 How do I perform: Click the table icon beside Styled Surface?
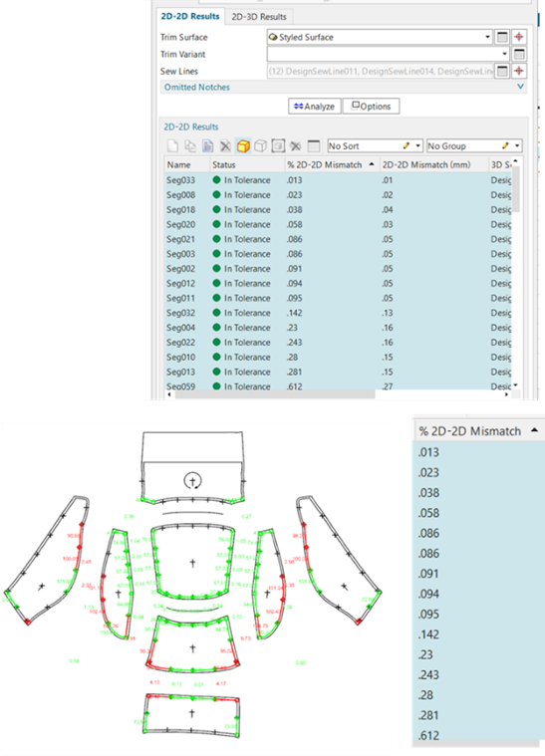coord(502,37)
